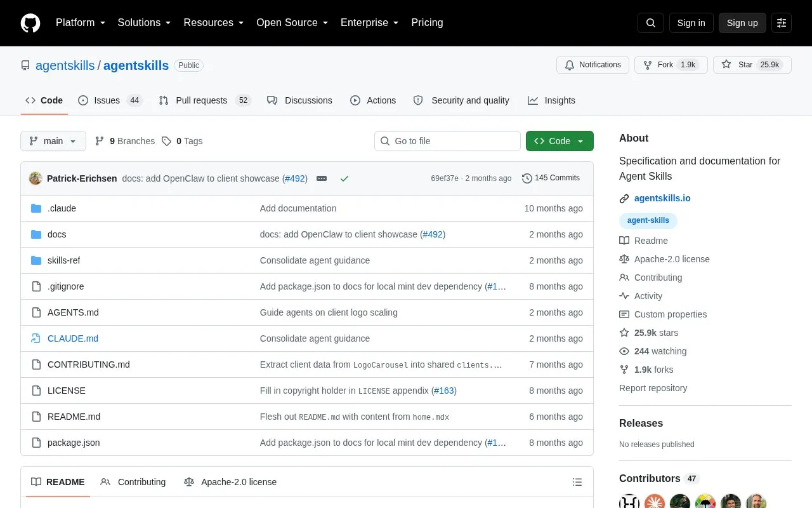Expand the Enterprise menu
This screenshot has width=812, height=508.
point(370,23)
